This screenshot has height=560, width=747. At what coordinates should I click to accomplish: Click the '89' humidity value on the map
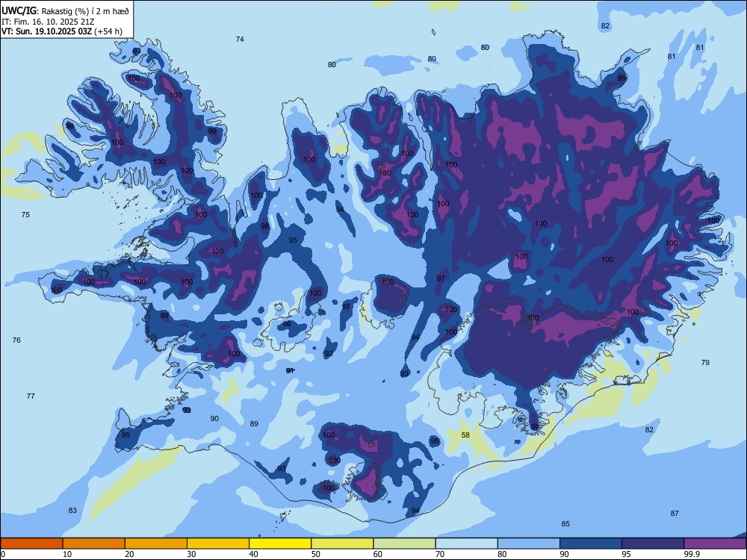pos(255,423)
